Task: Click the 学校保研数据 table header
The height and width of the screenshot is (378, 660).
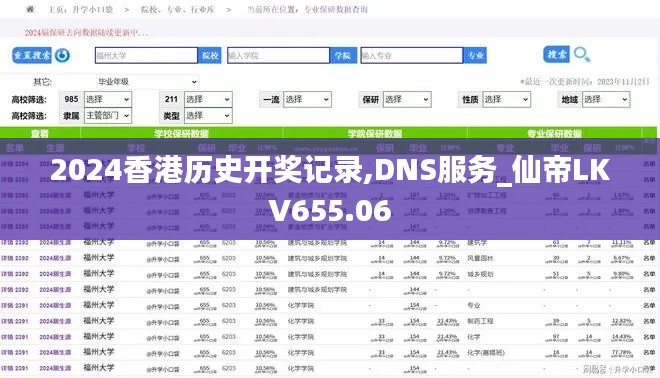Action: click(181, 133)
